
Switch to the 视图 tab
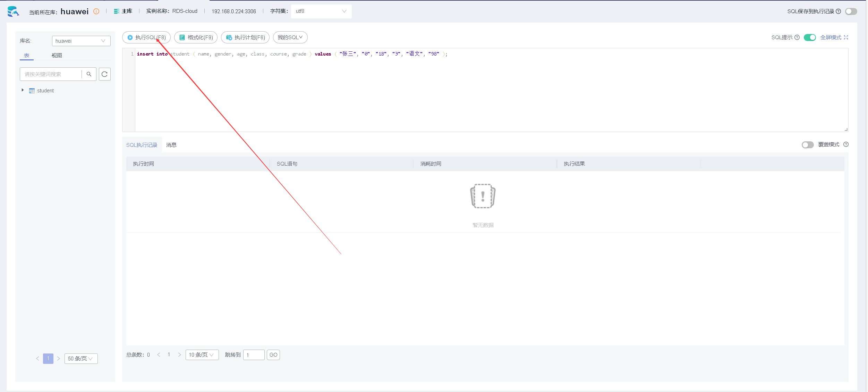pyautogui.click(x=57, y=56)
